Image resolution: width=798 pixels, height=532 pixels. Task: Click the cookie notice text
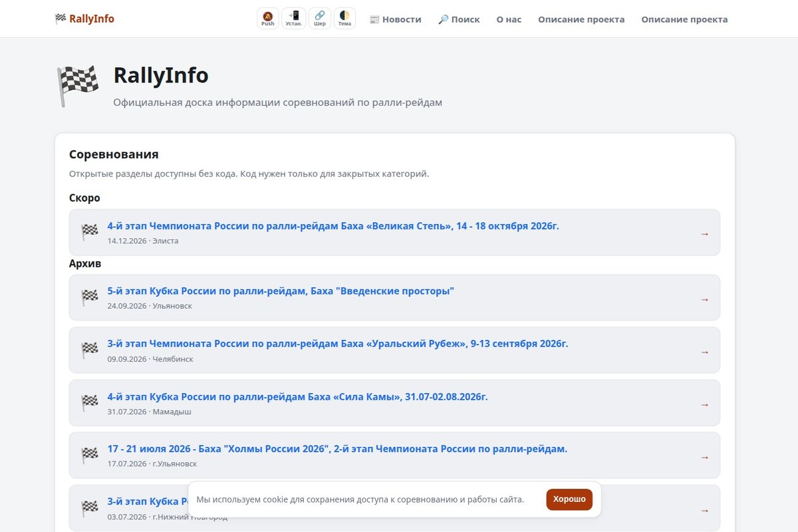coord(360,499)
